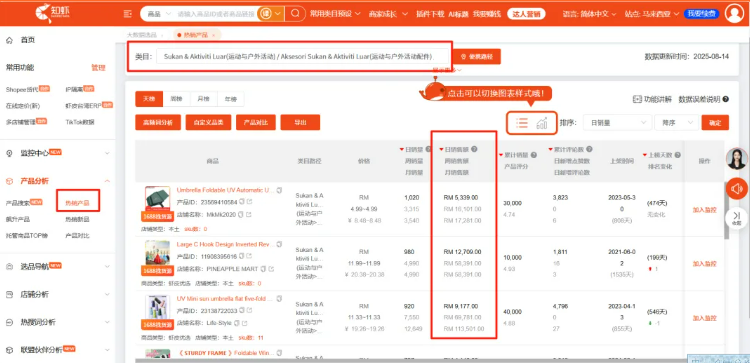Screen dimensions: 750x363
Task: Click the 功能讲解 video icon
Action: click(x=637, y=99)
